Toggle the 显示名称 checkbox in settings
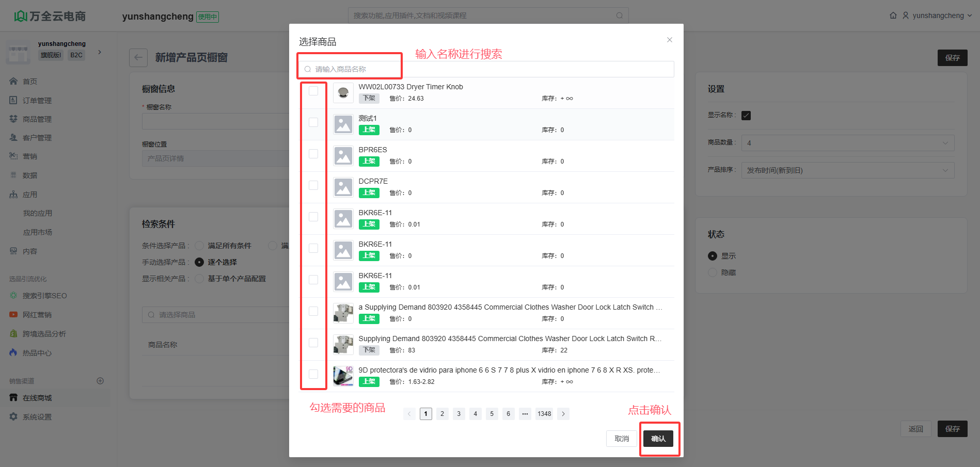Image resolution: width=980 pixels, height=467 pixels. pyautogui.click(x=746, y=116)
